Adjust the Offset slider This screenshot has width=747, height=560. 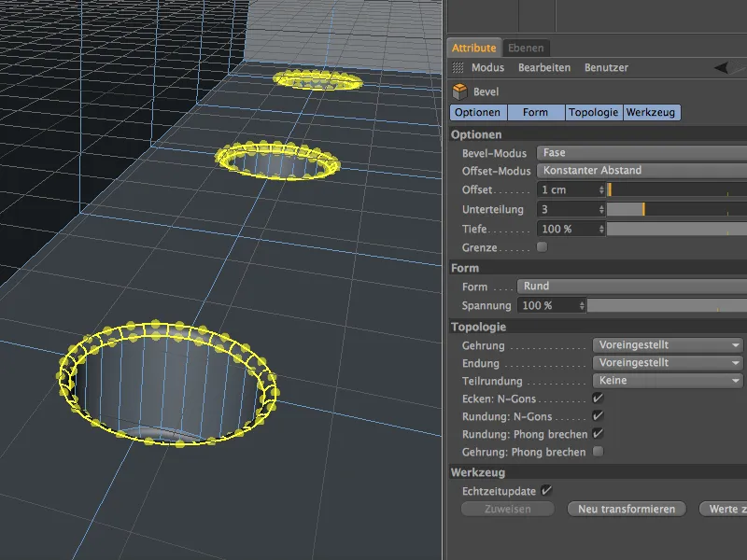coord(676,190)
